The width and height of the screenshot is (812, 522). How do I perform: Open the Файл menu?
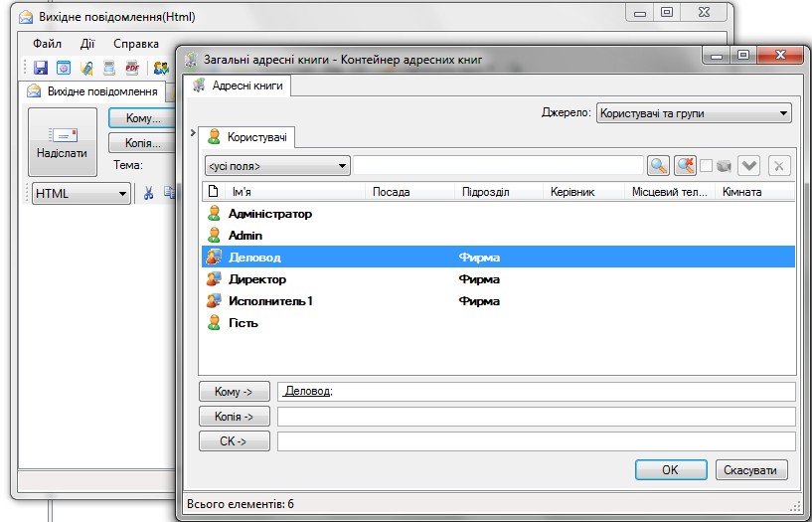pos(47,44)
